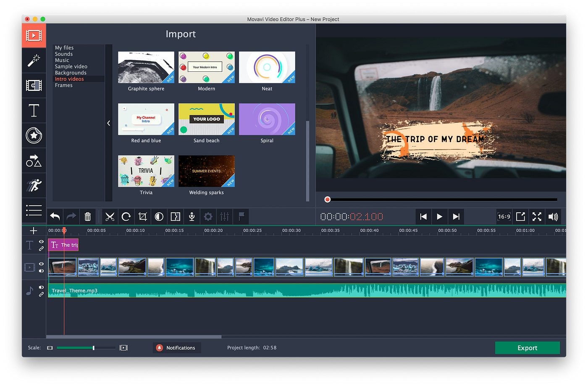Open the Filters magic wand tab
This screenshot has width=588, height=386.
point(34,61)
